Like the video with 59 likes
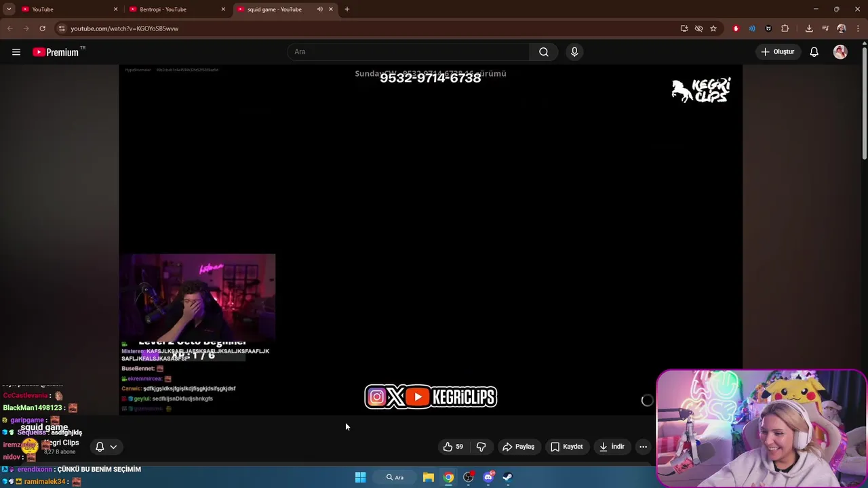The width and height of the screenshot is (868, 488). point(453,447)
